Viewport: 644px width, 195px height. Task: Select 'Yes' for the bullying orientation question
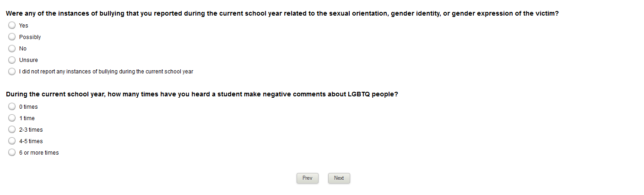(12, 26)
